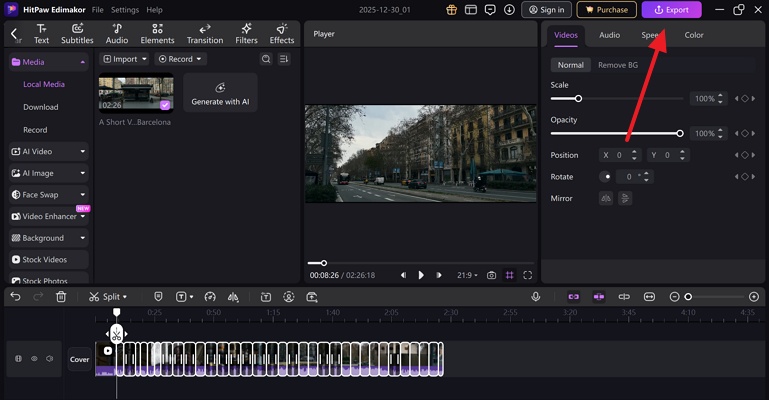Toggle the purple link clips icon
Viewport: 769px width, 400px height.
point(573,297)
